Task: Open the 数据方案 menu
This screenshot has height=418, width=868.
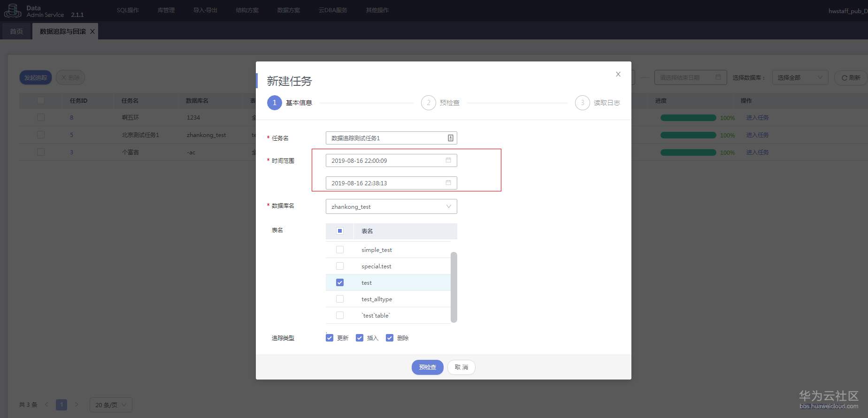Action: click(x=289, y=10)
